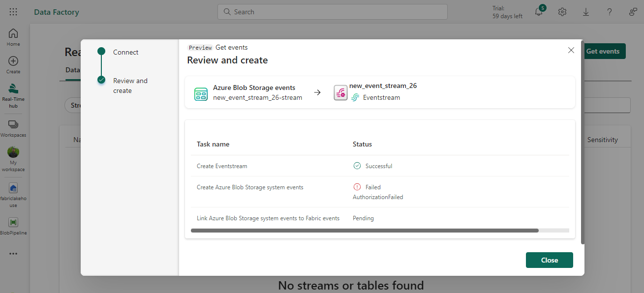Click the new_event_stream_26 eventstream icon
The image size is (644, 293).
(x=340, y=92)
